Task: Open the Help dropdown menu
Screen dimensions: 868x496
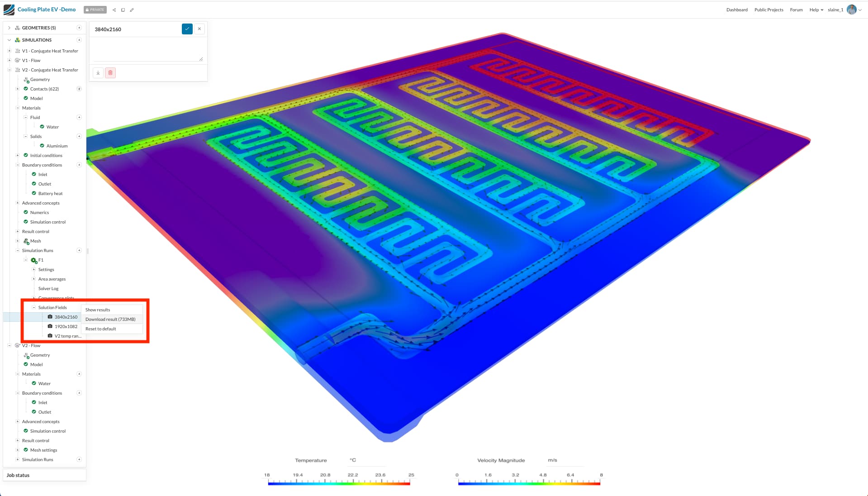Action: [x=815, y=10]
